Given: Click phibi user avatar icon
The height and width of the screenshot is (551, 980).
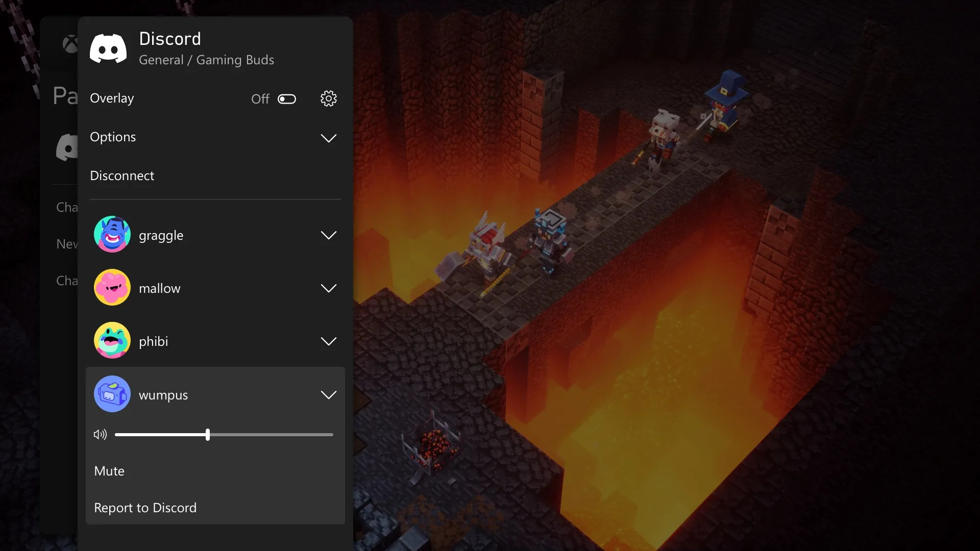Looking at the screenshot, I should [112, 340].
